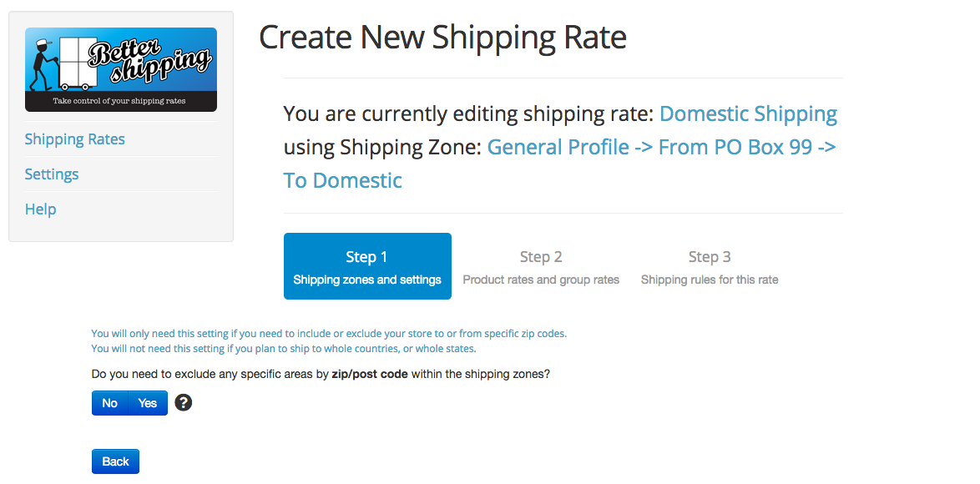
Task: Select Yes for zip code exclusion
Action: [x=148, y=403]
